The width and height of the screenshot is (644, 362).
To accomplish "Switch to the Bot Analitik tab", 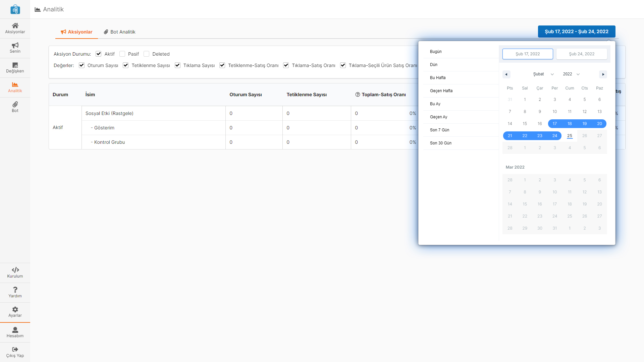I will [x=120, y=32].
